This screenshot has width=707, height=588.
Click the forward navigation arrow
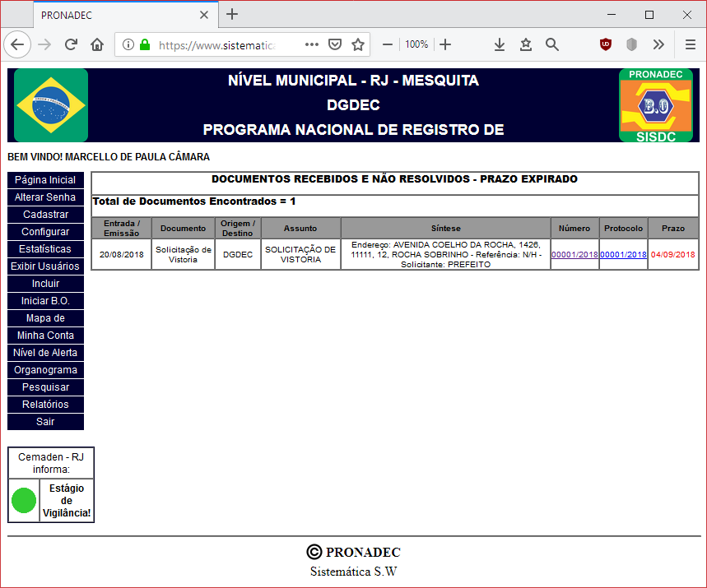click(x=44, y=44)
